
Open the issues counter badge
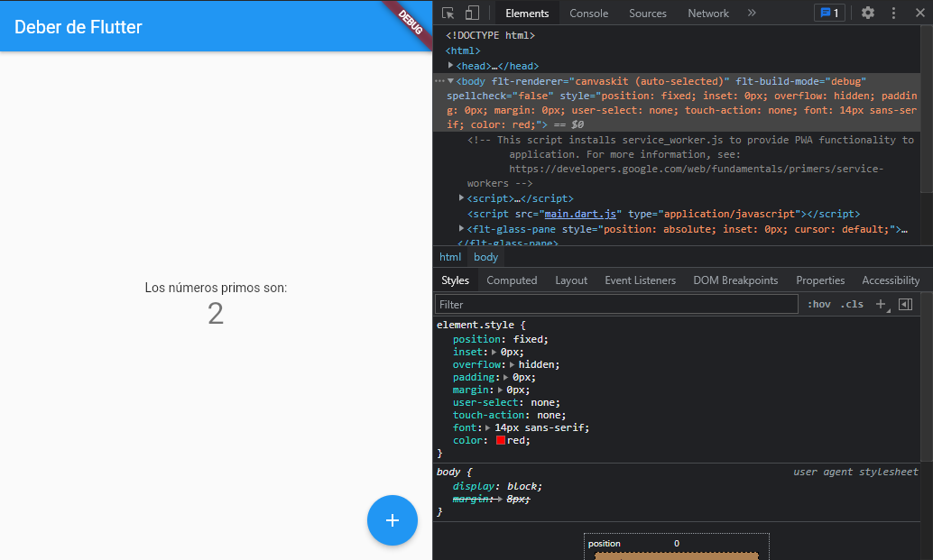[x=828, y=13]
